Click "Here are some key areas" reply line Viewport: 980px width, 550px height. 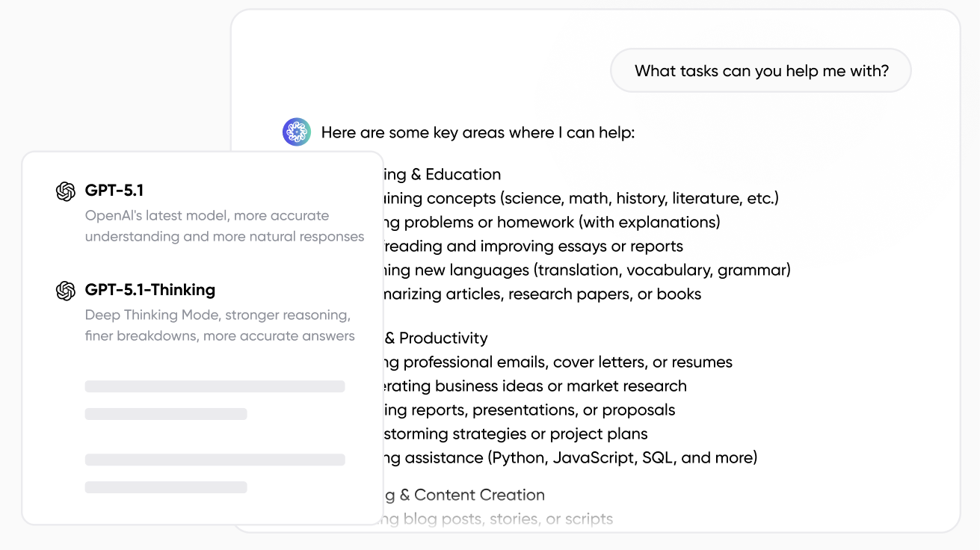(x=478, y=133)
